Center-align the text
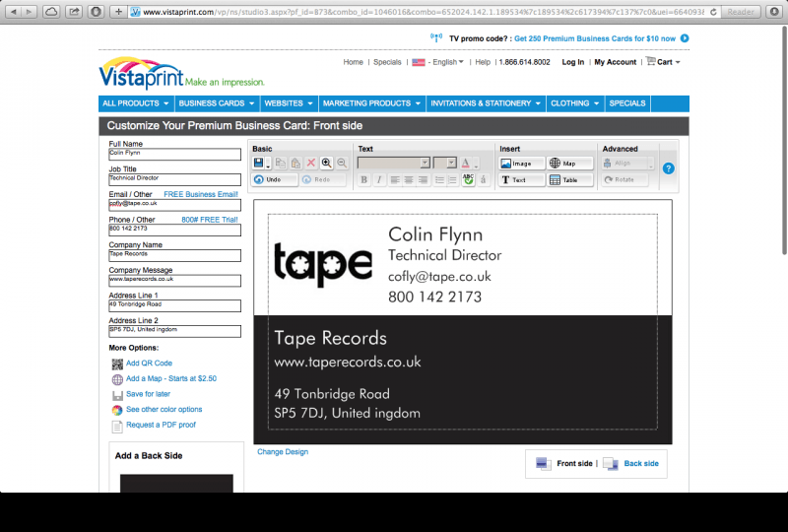Viewport: 788px width, 532px height. pos(409,179)
